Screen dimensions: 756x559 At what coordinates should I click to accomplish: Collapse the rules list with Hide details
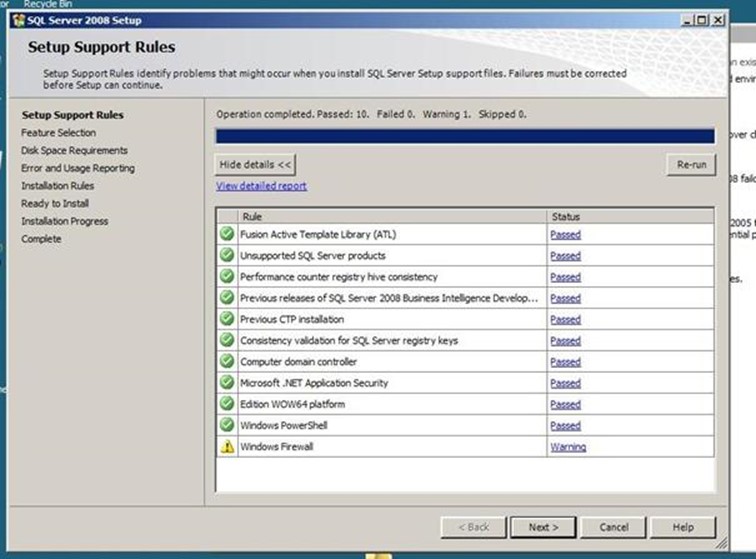255,165
